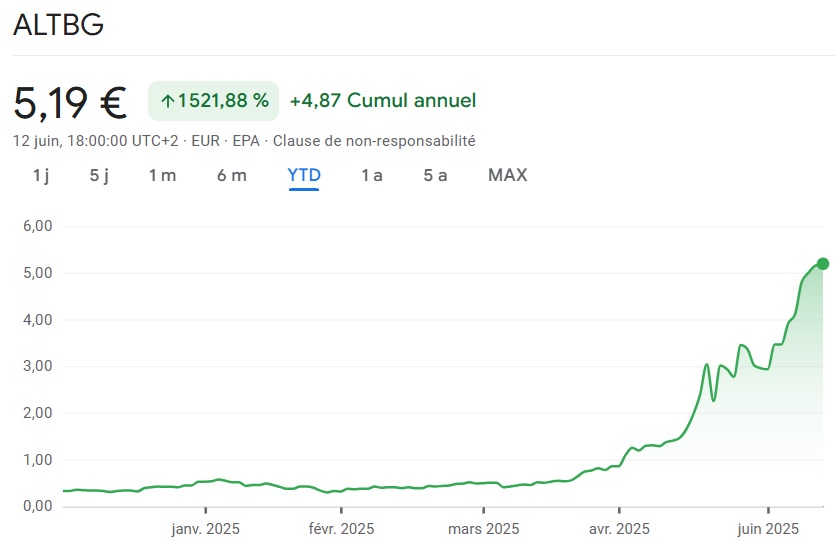Image resolution: width=835 pixels, height=541 pixels.
Task: Select the 1 j time range tab
Action: (41, 175)
